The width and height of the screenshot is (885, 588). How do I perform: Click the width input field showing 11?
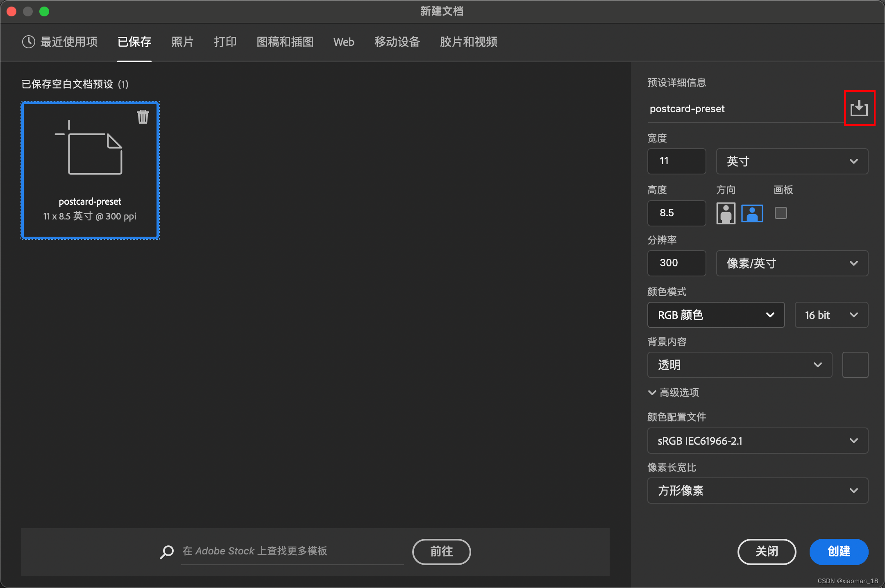click(x=676, y=161)
